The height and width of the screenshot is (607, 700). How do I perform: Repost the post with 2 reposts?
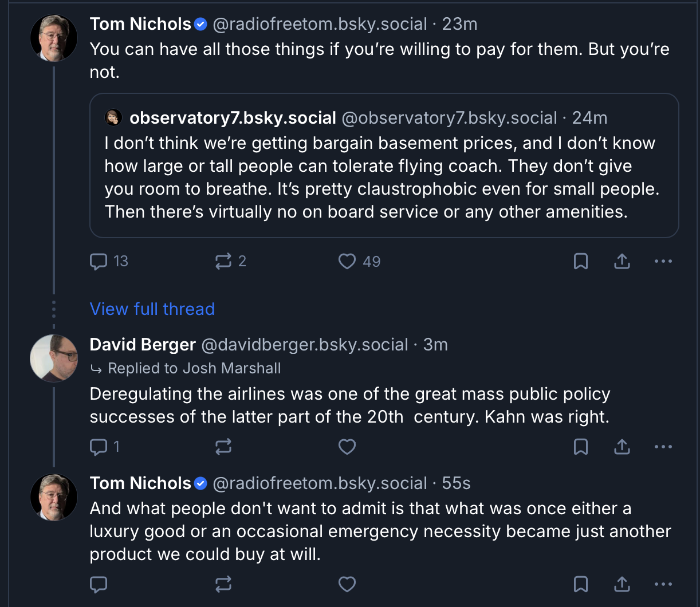click(223, 262)
